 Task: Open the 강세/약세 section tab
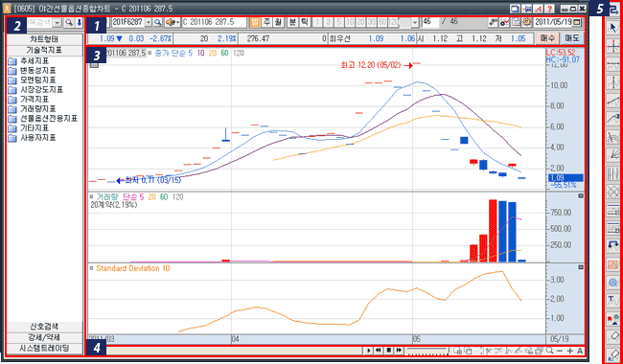pos(44,337)
